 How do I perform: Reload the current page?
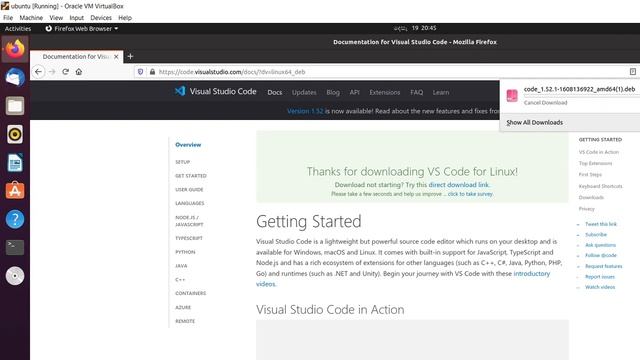[65, 71]
